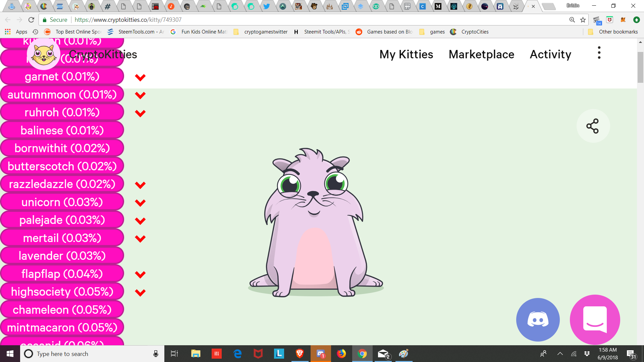Viewport: 644px width, 362px height.
Task: Click the CryptoKitties cat logo
Action: click(x=44, y=54)
